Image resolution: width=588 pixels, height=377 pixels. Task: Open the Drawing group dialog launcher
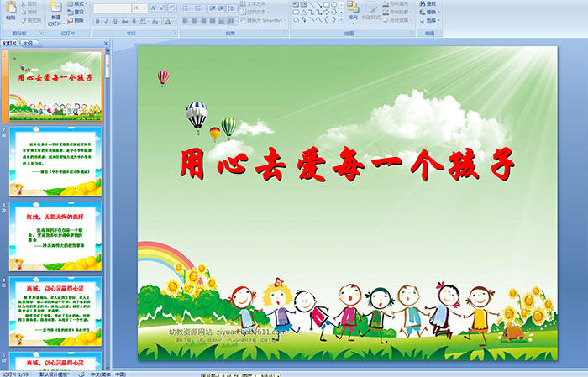click(x=412, y=34)
